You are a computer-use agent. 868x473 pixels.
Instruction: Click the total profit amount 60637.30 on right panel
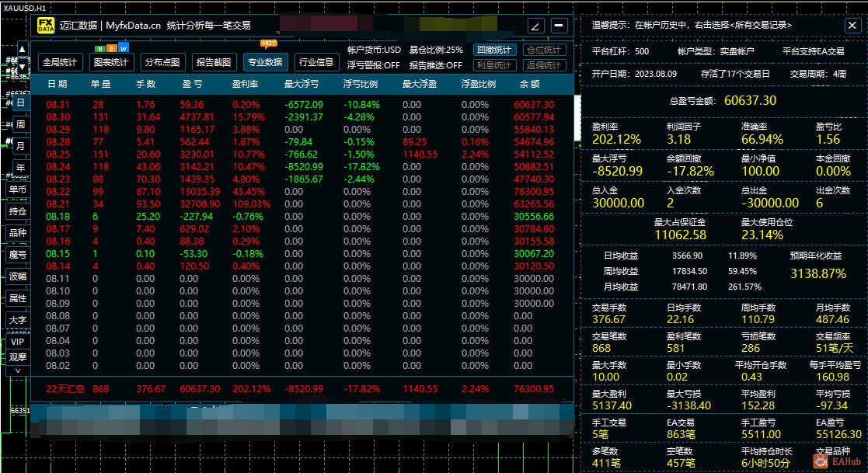pos(750,100)
